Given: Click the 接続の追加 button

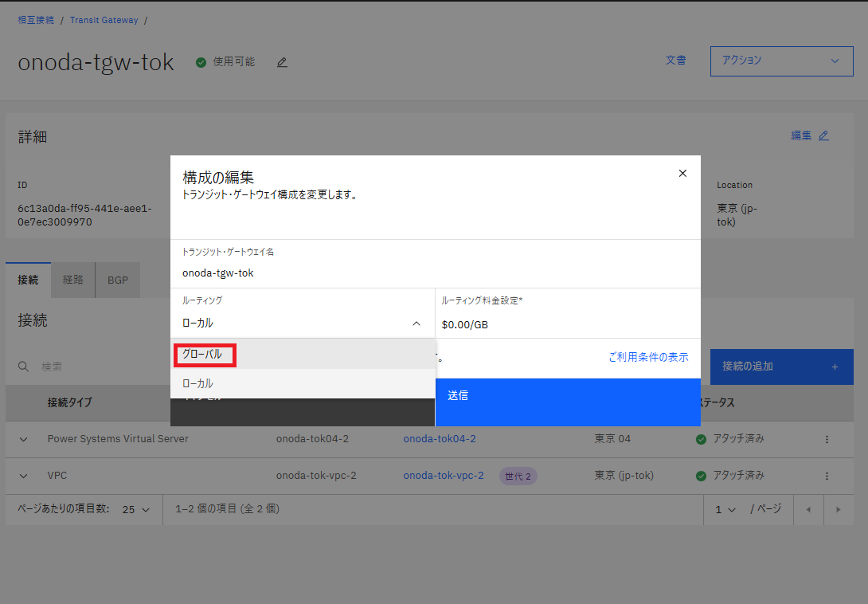Looking at the screenshot, I should coord(782,367).
